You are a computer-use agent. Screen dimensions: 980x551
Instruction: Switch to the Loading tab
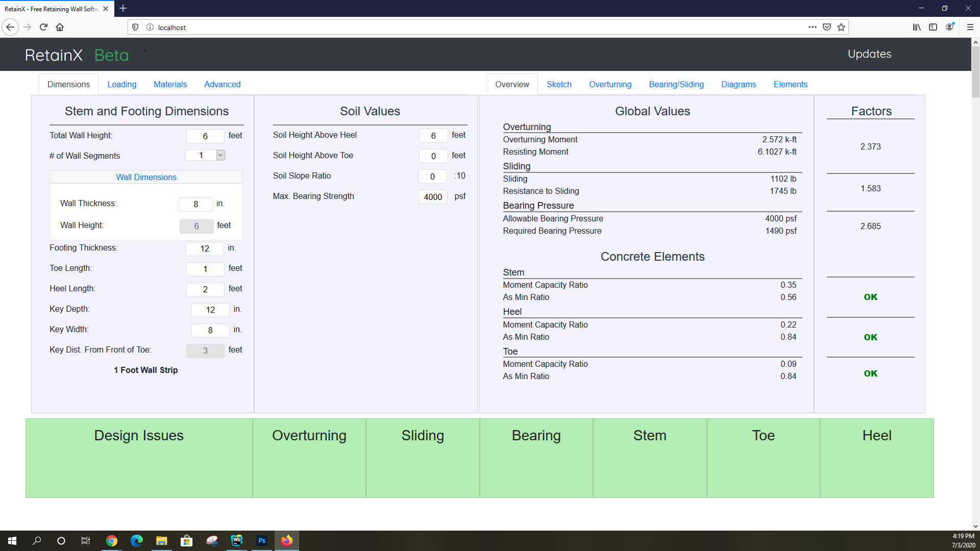(121, 84)
